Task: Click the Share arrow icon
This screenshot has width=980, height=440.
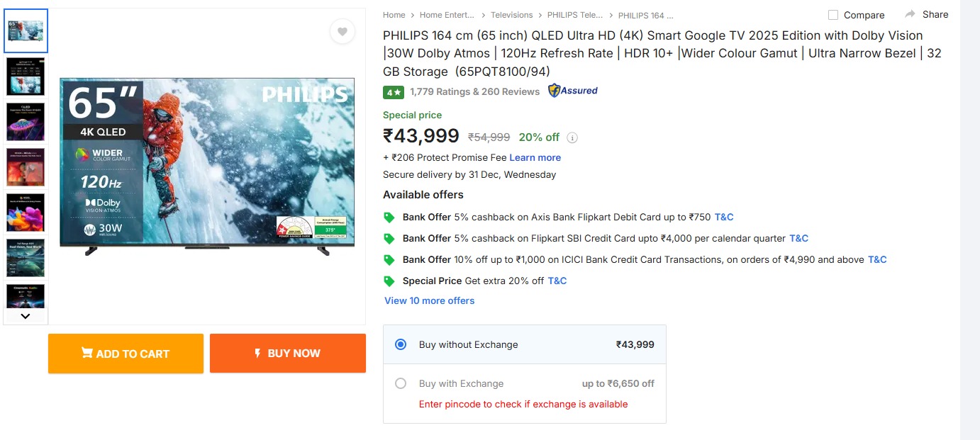Action: tap(911, 14)
